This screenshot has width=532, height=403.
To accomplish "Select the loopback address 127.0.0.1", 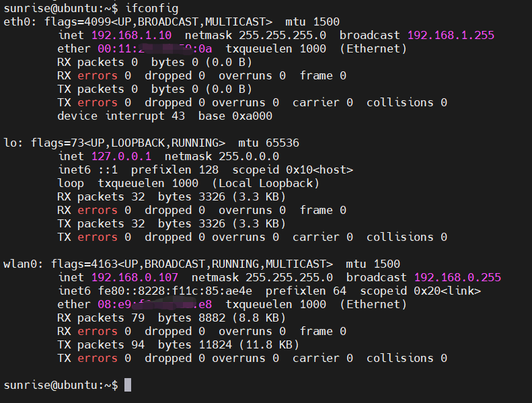I will click(x=121, y=156).
